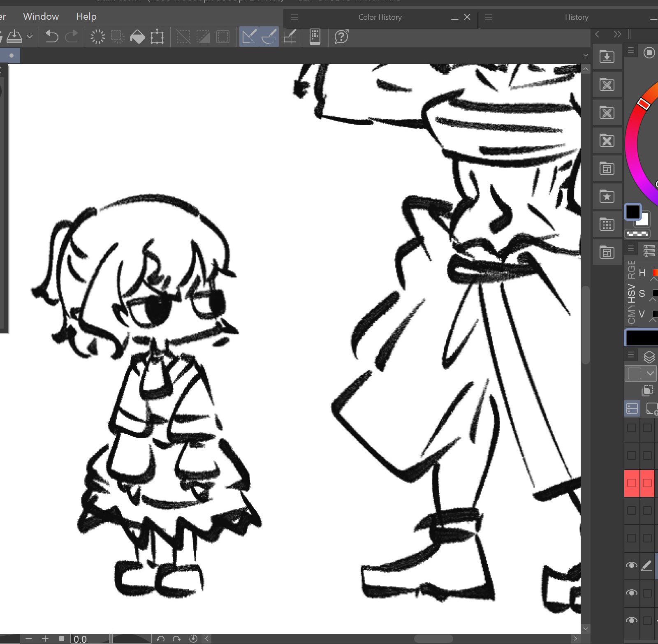Viewport: 658px width, 644px height.
Task: Select the black main color swatch
Action: (x=633, y=212)
